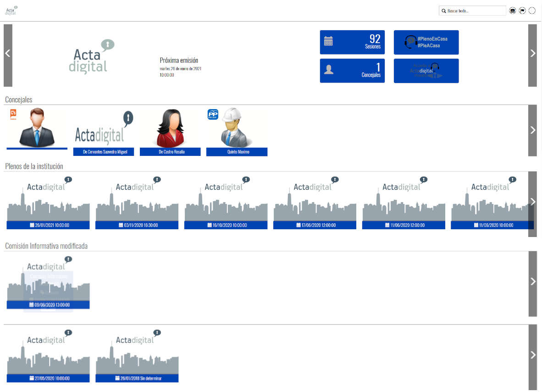Open the pleno session dated 26/01/2021 10:00:00

click(48, 225)
